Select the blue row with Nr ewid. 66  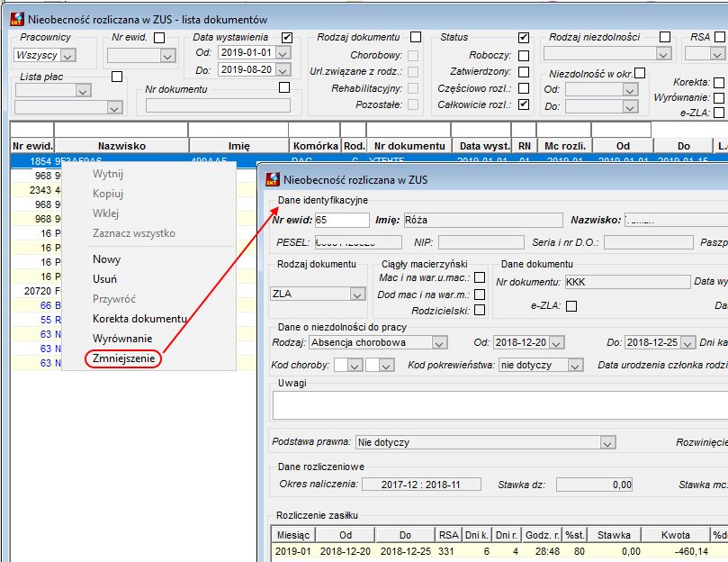134,305
